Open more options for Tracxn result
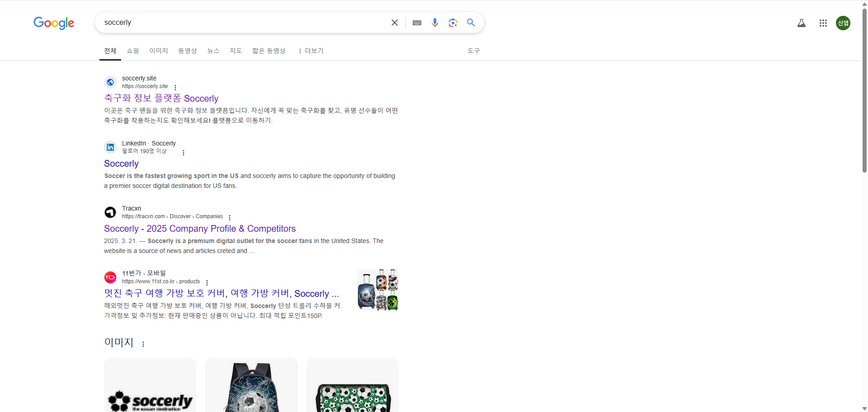 (230, 217)
